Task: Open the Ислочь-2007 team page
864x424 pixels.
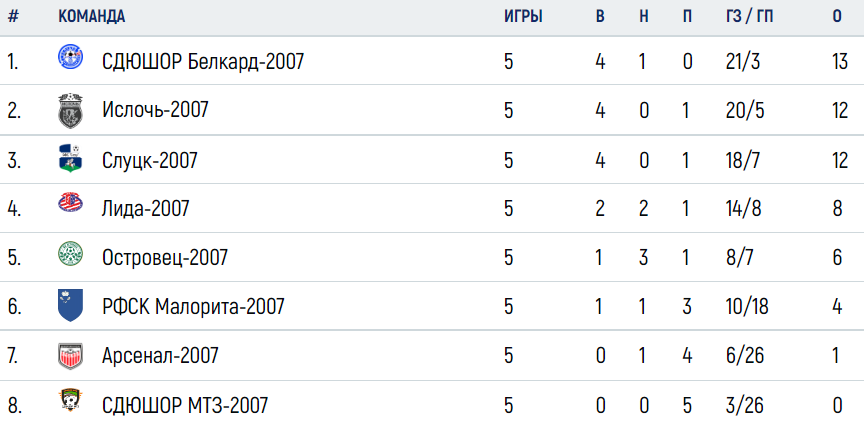Action: [x=155, y=110]
